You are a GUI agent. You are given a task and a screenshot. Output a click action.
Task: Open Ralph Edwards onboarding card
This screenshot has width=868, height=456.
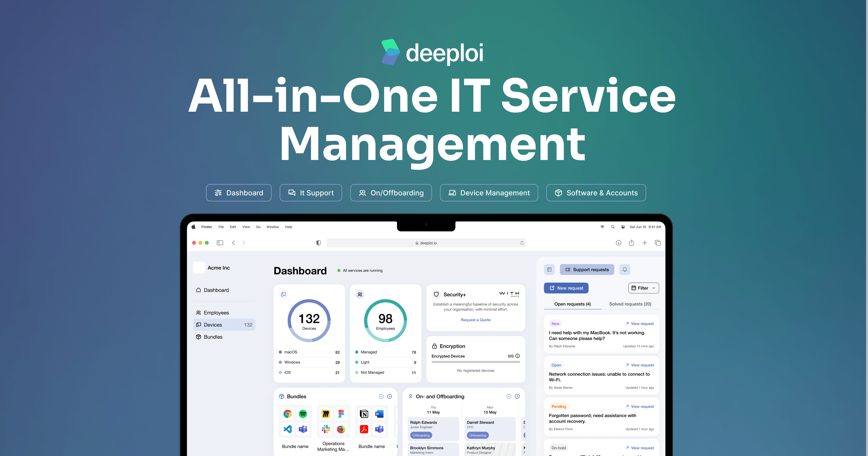[433, 429]
